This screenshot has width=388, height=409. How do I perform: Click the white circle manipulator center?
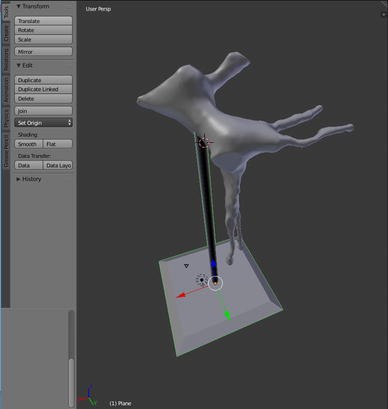[x=215, y=283]
